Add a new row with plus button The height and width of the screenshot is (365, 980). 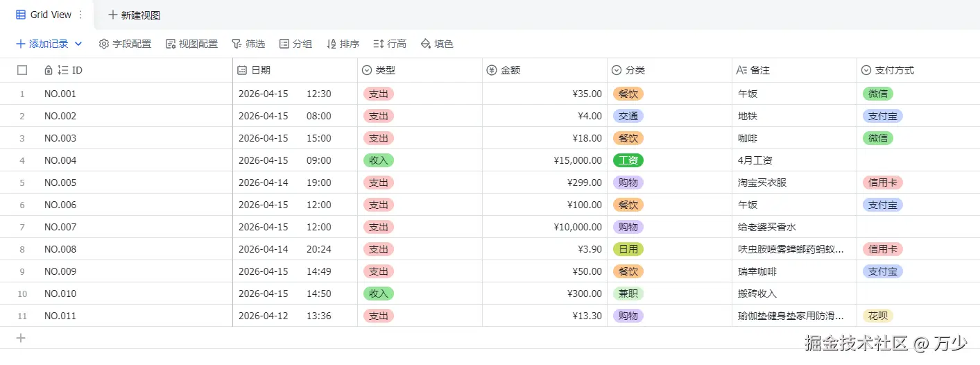click(x=21, y=338)
